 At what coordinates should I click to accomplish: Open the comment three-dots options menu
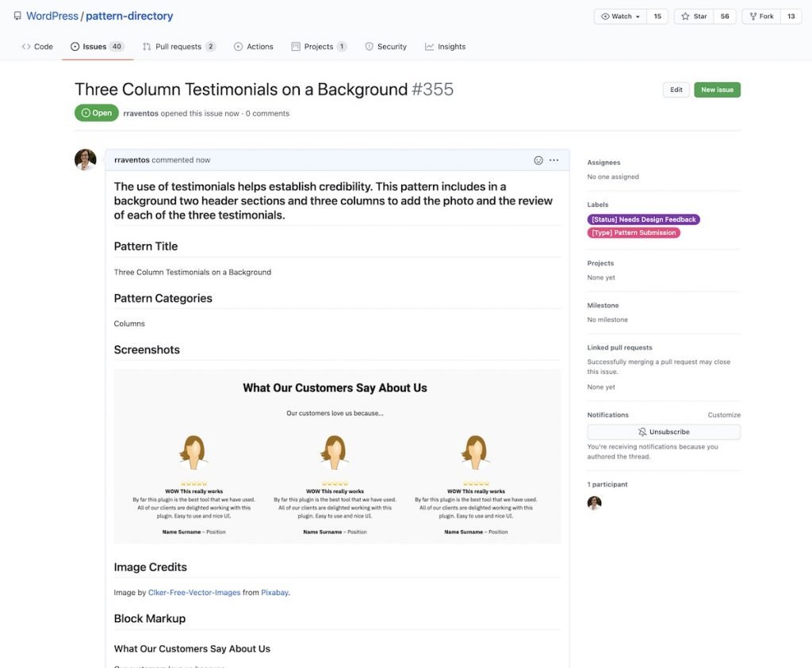coord(553,160)
